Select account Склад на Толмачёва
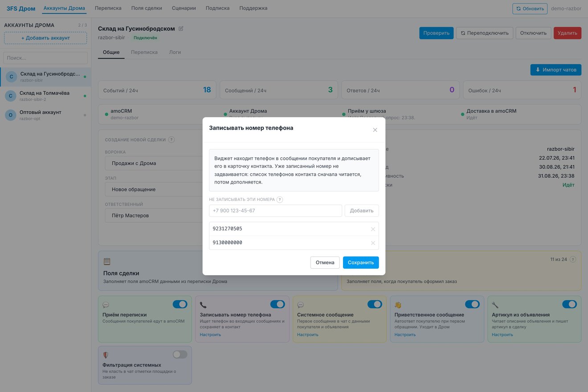The height and width of the screenshot is (392, 588). pos(45,96)
